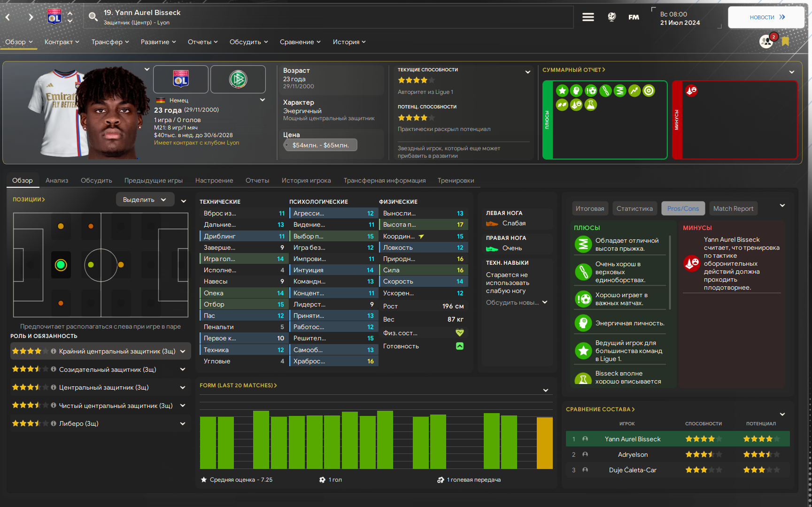Image resolution: width=812 pixels, height=507 pixels.
Task: Click the FM logo icon
Action: pos(634,17)
